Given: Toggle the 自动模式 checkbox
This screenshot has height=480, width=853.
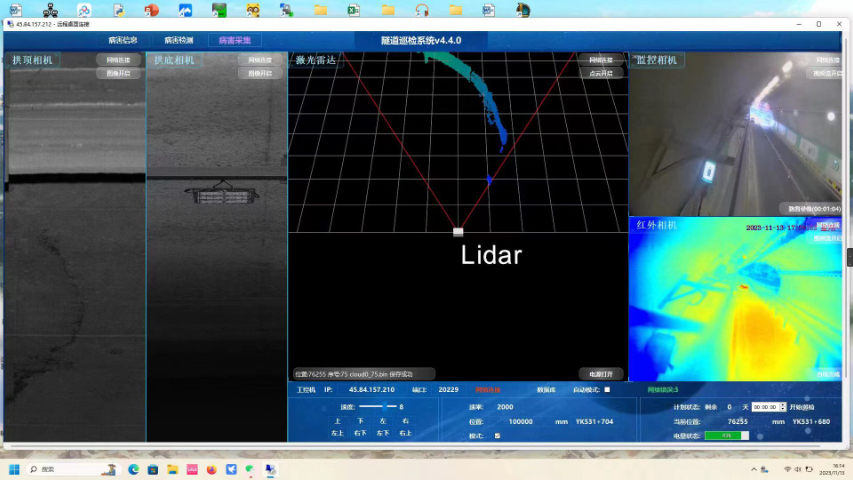Looking at the screenshot, I should pyautogui.click(x=607, y=389).
